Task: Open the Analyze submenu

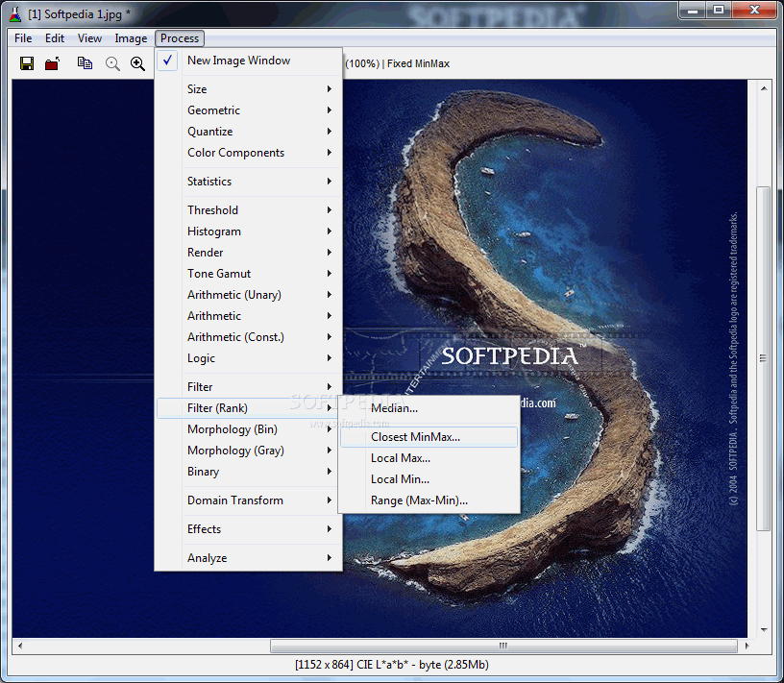Action: pos(249,558)
